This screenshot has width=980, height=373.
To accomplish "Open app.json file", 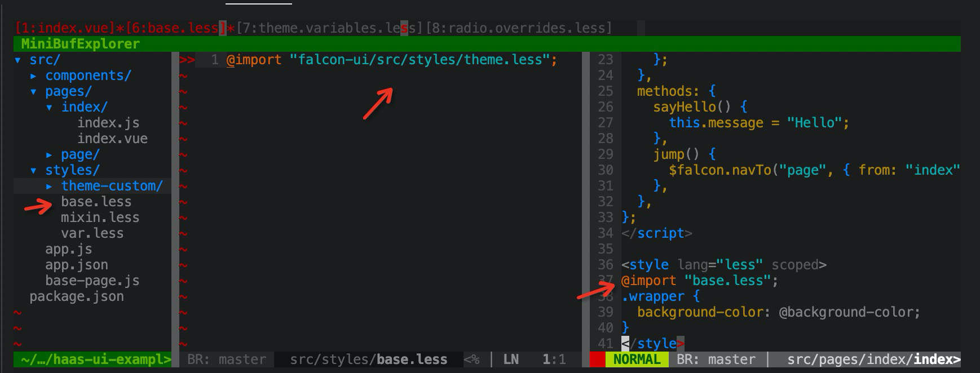I will tap(76, 265).
